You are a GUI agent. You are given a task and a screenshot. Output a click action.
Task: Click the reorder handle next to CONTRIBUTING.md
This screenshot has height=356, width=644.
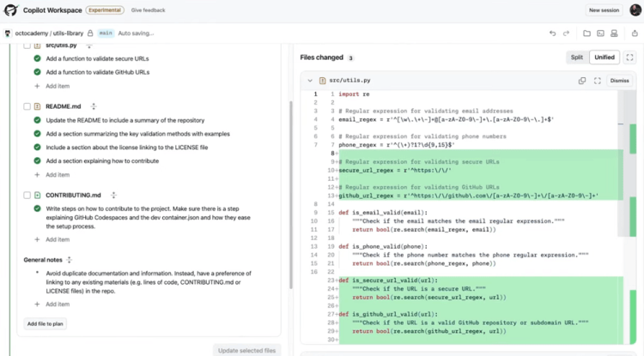click(x=113, y=196)
